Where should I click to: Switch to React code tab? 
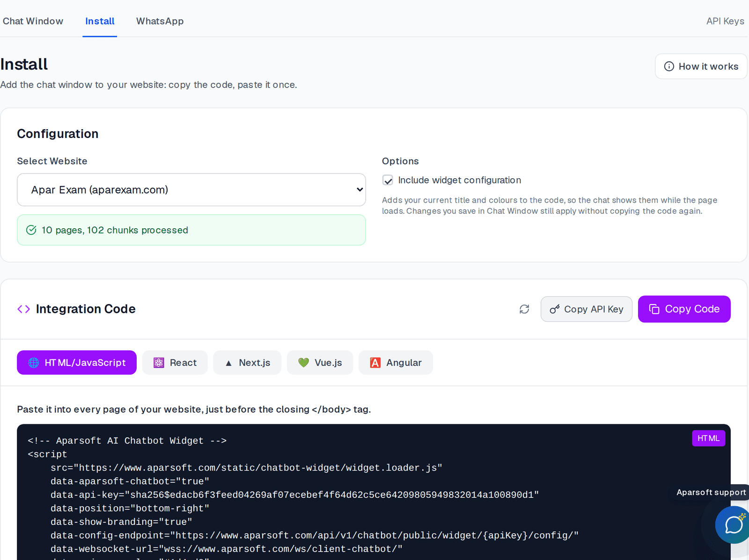pos(175,363)
